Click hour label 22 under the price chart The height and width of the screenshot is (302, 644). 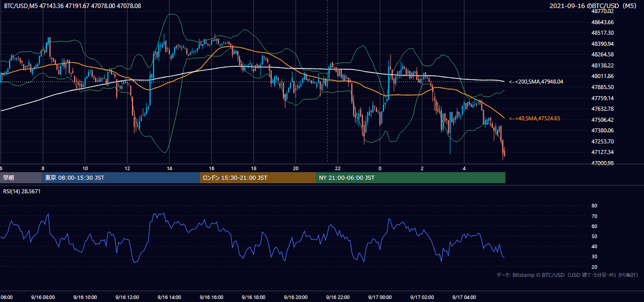(338, 168)
